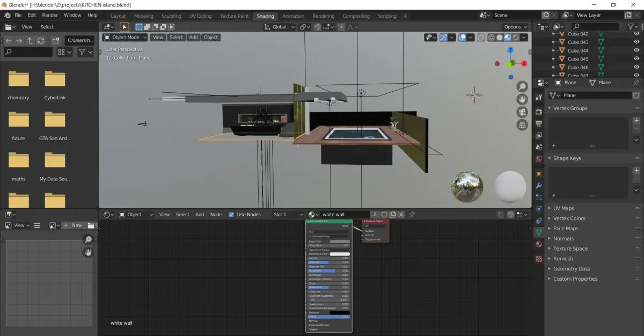The height and width of the screenshot is (336, 644).
Task: Open the shader type Object dropdown
Action: tap(136, 215)
